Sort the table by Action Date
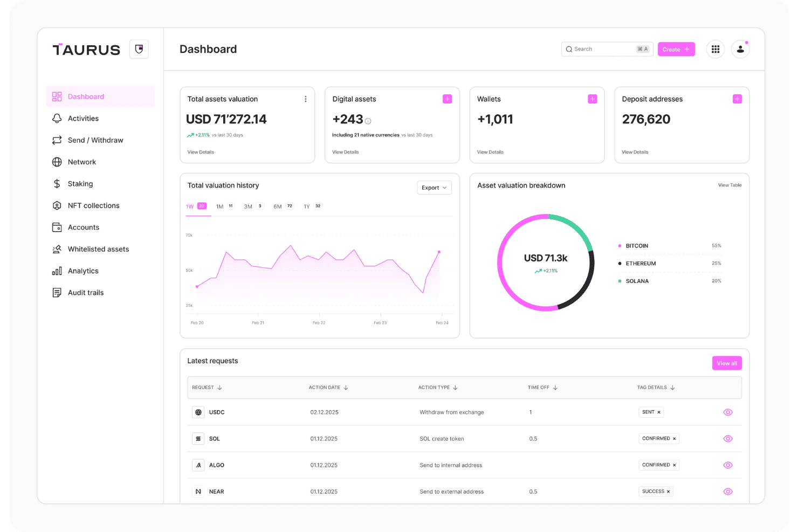 coord(328,388)
